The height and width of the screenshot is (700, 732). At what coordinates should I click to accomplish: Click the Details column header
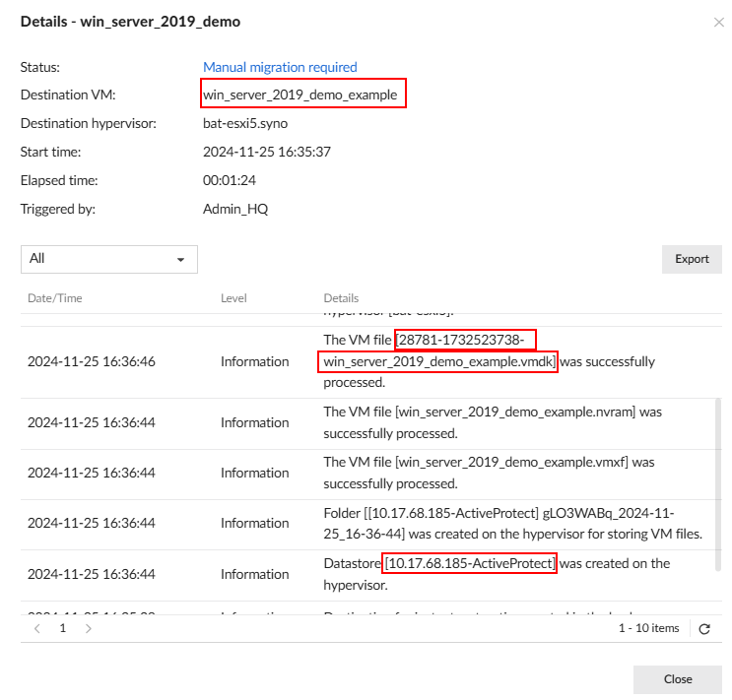click(x=341, y=298)
